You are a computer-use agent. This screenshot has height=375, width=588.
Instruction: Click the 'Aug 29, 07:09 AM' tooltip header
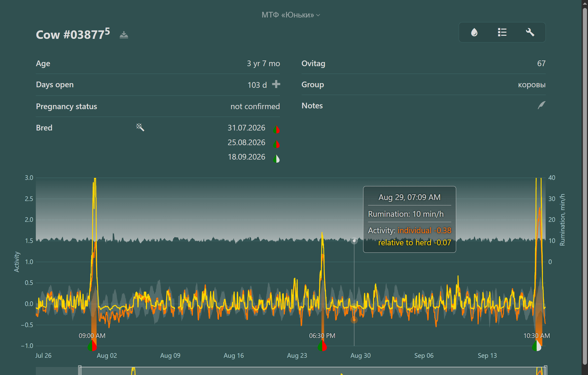point(409,197)
